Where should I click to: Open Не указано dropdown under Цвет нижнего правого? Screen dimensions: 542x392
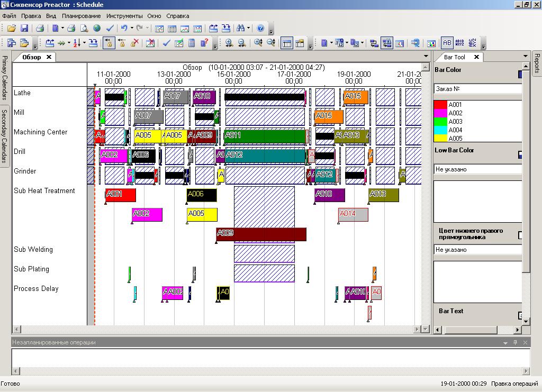(478, 250)
